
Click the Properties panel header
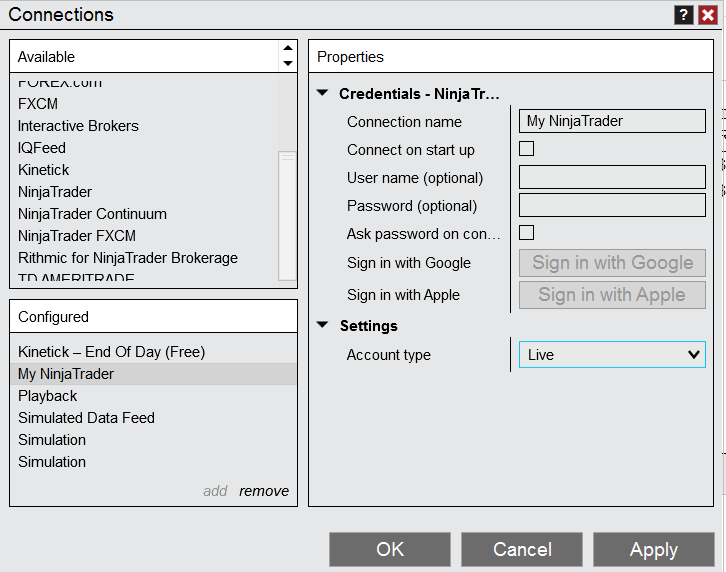tap(511, 57)
